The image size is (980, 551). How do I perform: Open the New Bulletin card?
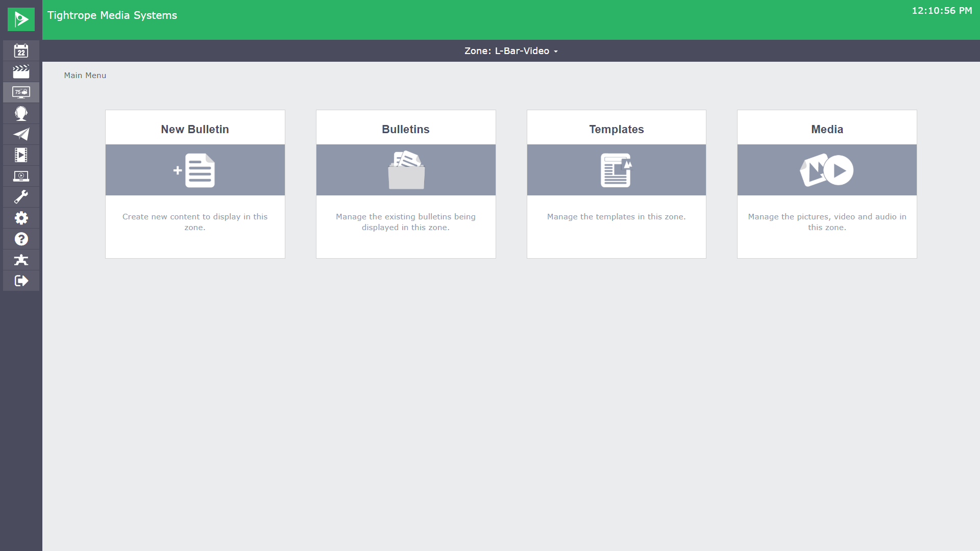[x=195, y=184]
